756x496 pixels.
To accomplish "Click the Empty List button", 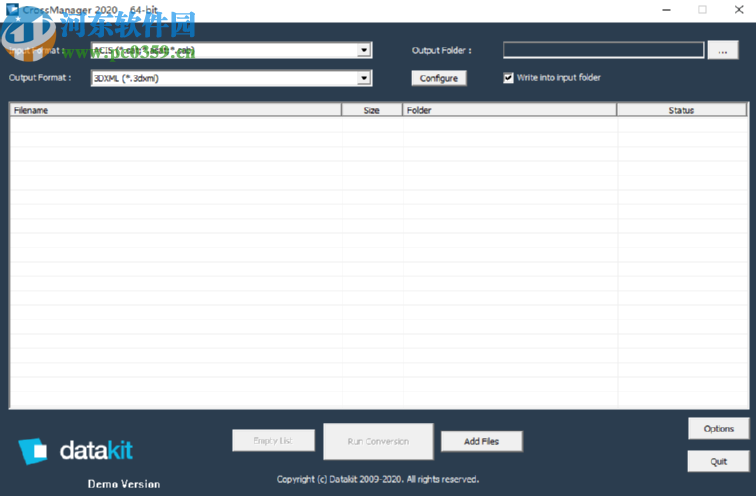I will tap(273, 441).
